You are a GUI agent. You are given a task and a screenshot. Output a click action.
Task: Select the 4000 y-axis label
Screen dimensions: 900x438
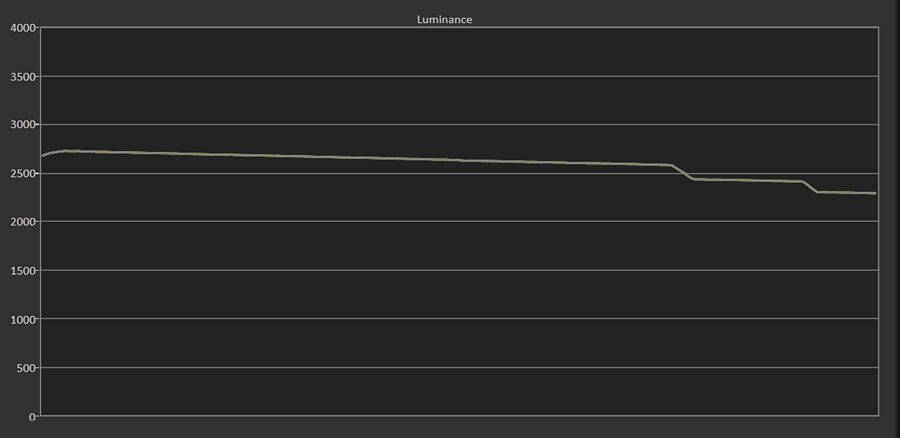[x=23, y=28]
